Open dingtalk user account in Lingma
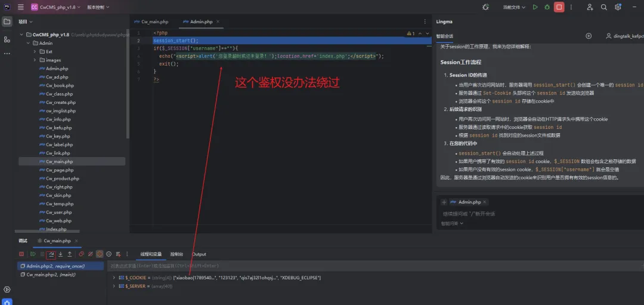This screenshot has width=644, height=305. click(x=624, y=36)
